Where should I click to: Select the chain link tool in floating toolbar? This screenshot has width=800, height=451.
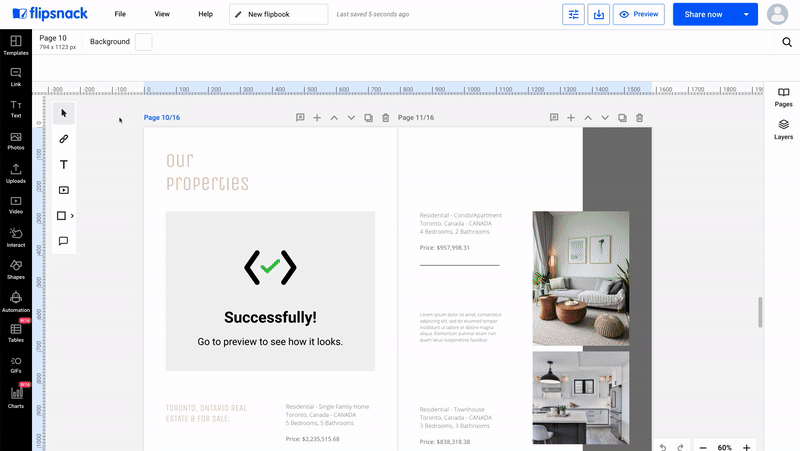[x=64, y=139]
